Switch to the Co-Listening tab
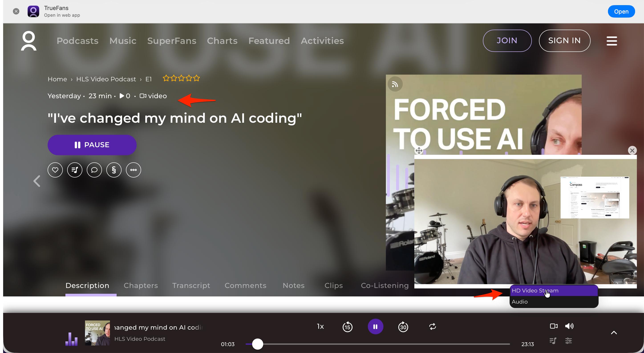This screenshot has height=353, width=644. click(385, 286)
